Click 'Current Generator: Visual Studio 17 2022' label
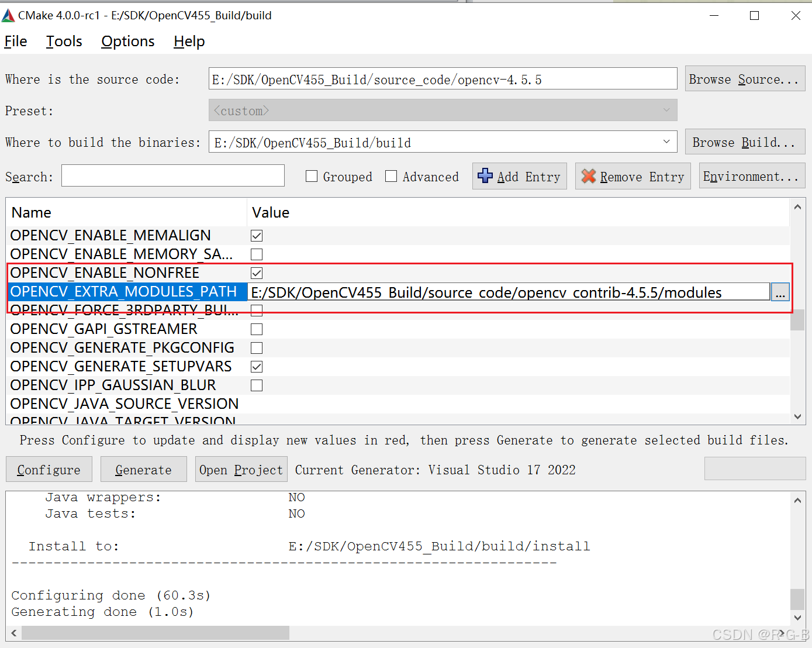This screenshot has width=812, height=648. (436, 470)
